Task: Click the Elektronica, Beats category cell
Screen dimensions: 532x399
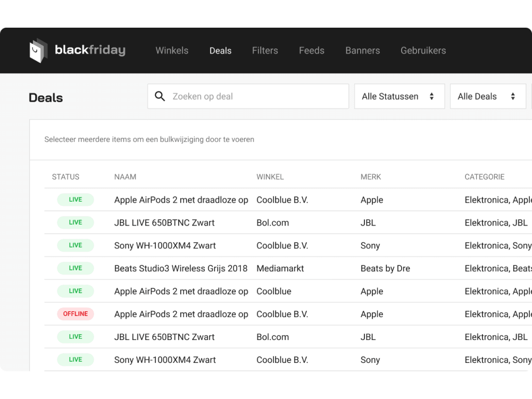Action: coord(498,268)
